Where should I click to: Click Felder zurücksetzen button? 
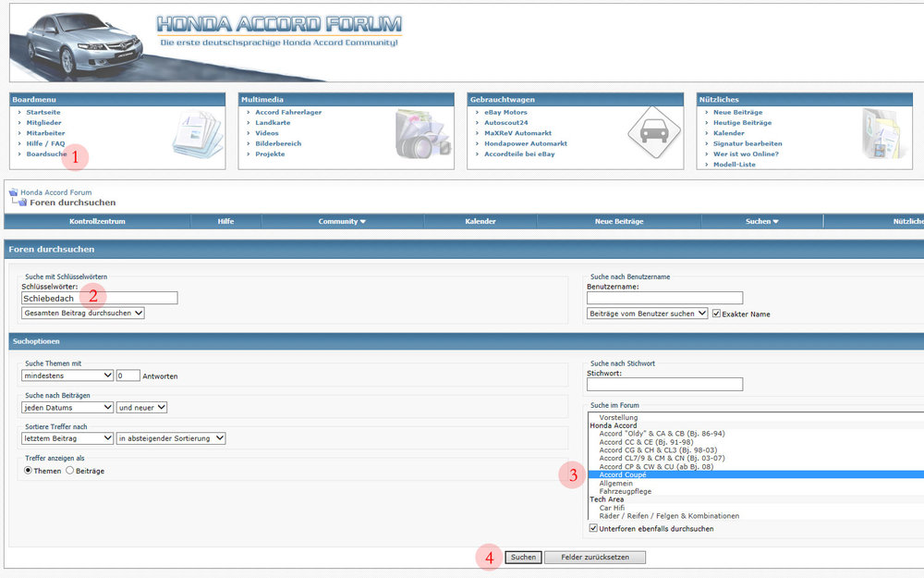(594, 558)
